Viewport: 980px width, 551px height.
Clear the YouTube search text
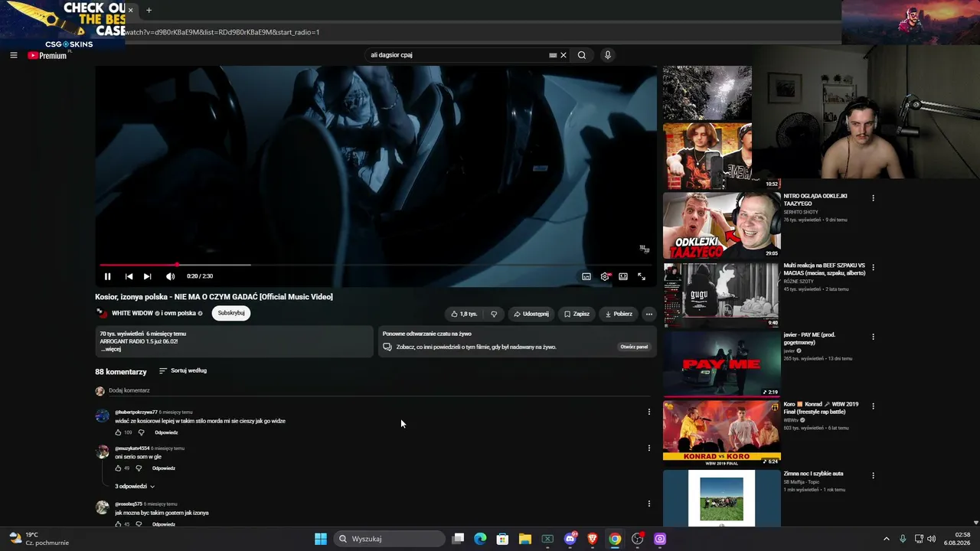coord(563,55)
